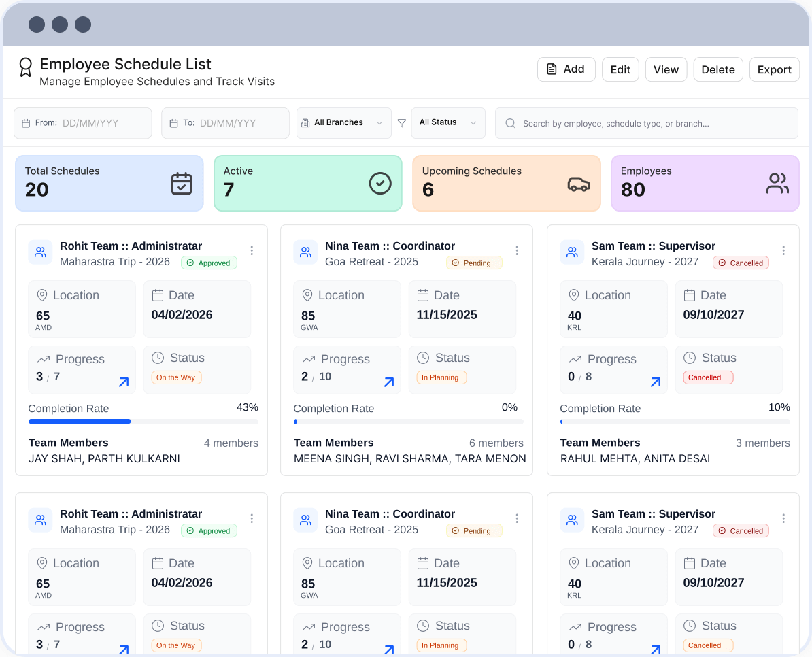Click the checkmark icon on Active card
The image size is (812, 657).
click(380, 184)
